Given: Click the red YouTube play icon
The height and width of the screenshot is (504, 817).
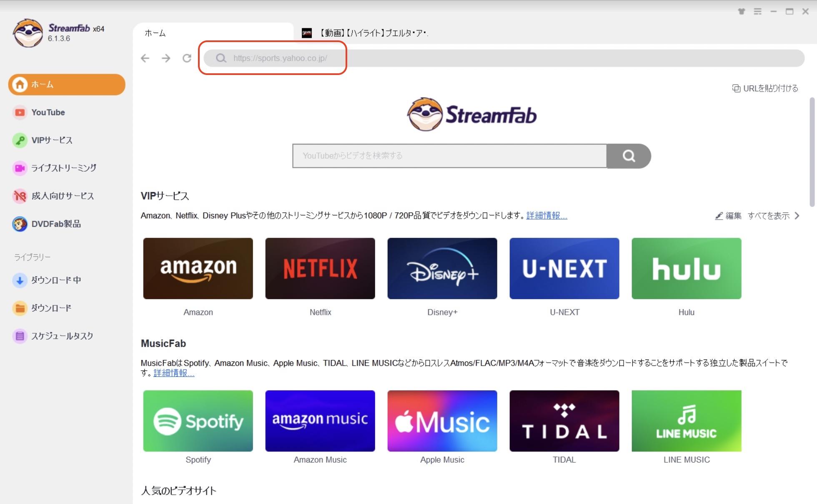Looking at the screenshot, I should 20,112.
